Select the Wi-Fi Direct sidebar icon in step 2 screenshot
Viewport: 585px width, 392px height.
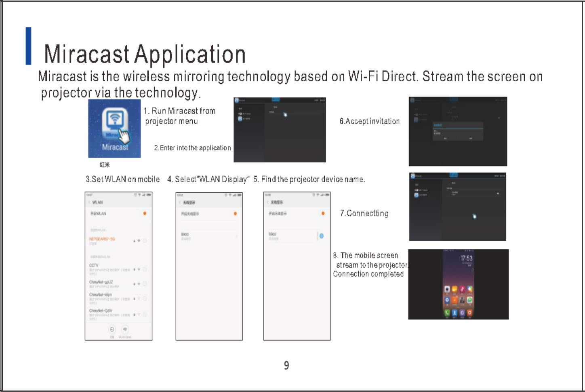pos(240,114)
